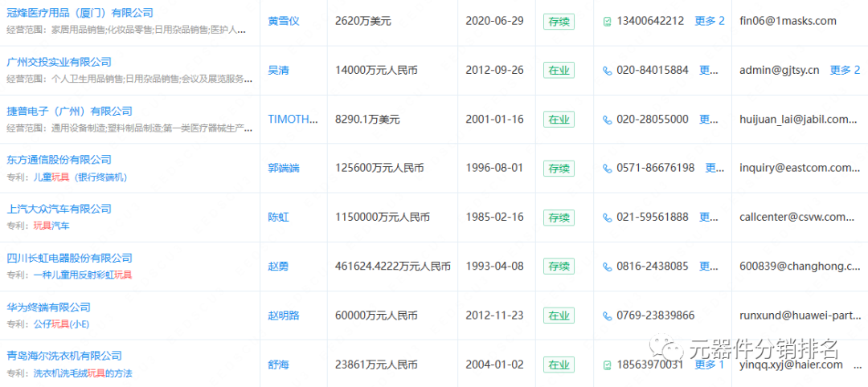The height and width of the screenshot is (387, 868).
Task: Open legal representative 黄雪仪
Action: click(x=284, y=21)
